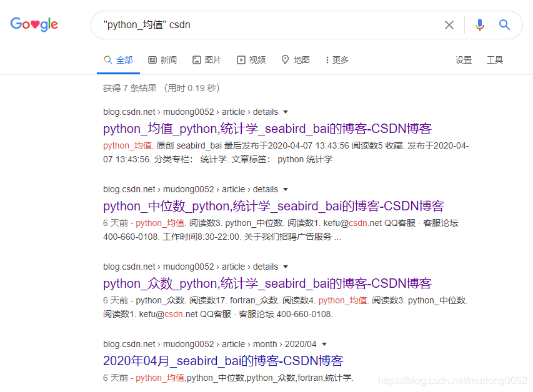This screenshot has width=533, height=392.
Task: Click the breadcrumb URL ending in 2020/04
Action: point(210,344)
